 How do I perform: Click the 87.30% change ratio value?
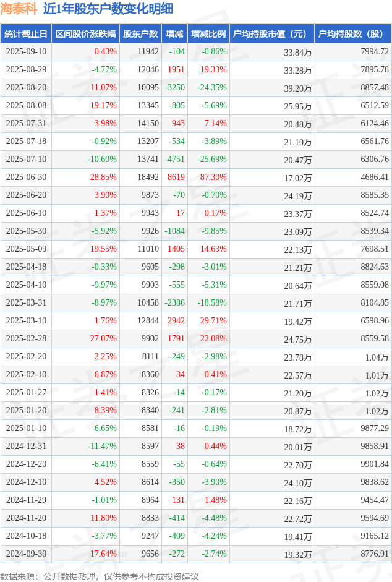(x=213, y=177)
